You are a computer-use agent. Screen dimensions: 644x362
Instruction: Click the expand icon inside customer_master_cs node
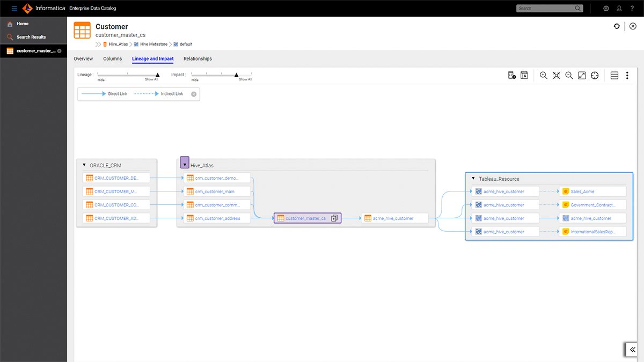[x=334, y=218]
